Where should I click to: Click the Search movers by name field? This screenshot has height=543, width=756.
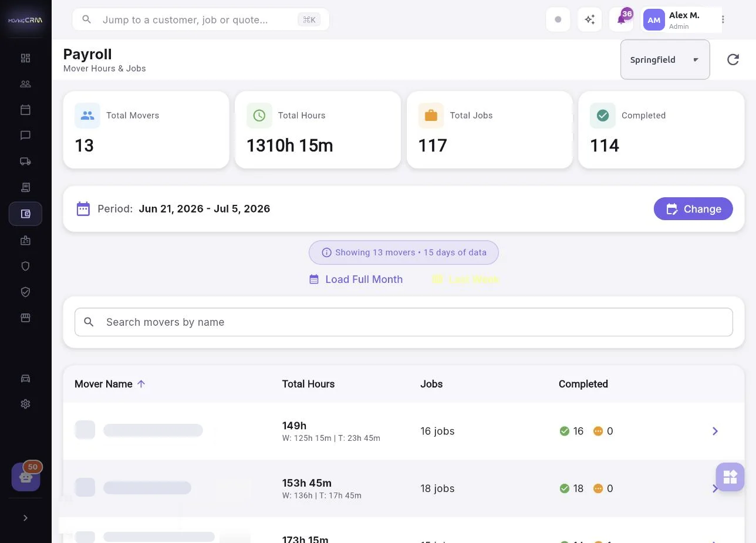coord(404,322)
